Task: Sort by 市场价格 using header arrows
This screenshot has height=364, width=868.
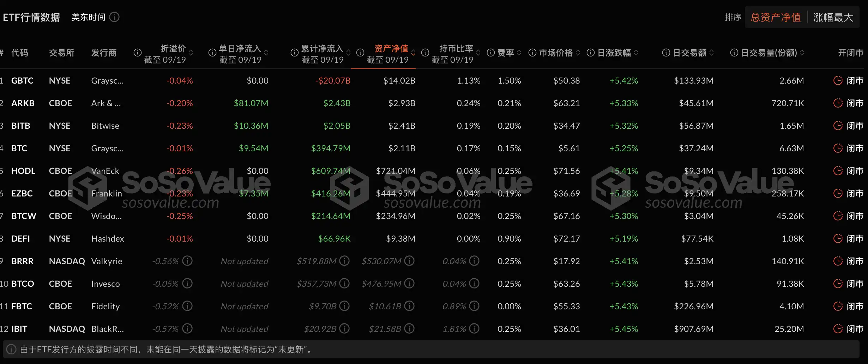Action: click(578, 53)
